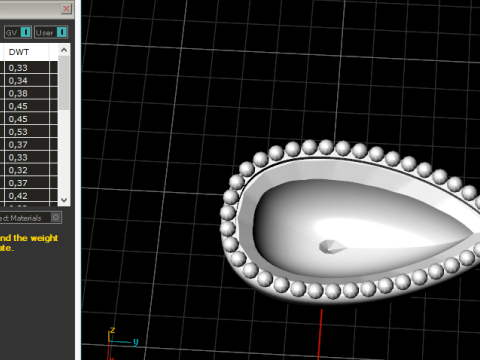Screen dimensions: 480x360
Task: Click the viewport axis indicator icon
Action: [x=122, y=343]
